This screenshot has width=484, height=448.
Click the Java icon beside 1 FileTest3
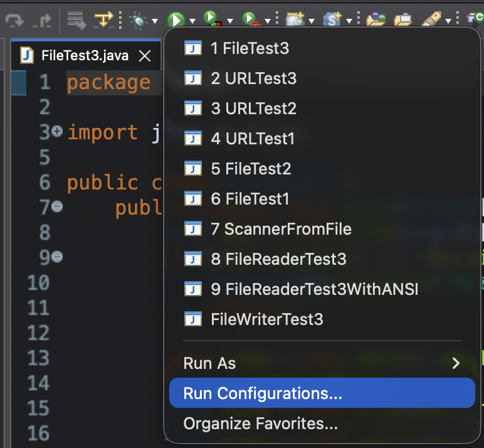193,48
